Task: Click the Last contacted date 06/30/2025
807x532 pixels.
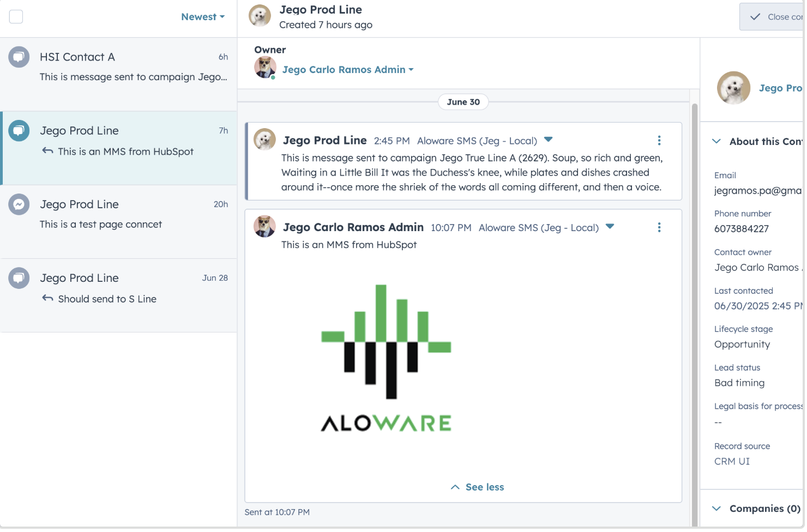Action: tap(758, 306)
